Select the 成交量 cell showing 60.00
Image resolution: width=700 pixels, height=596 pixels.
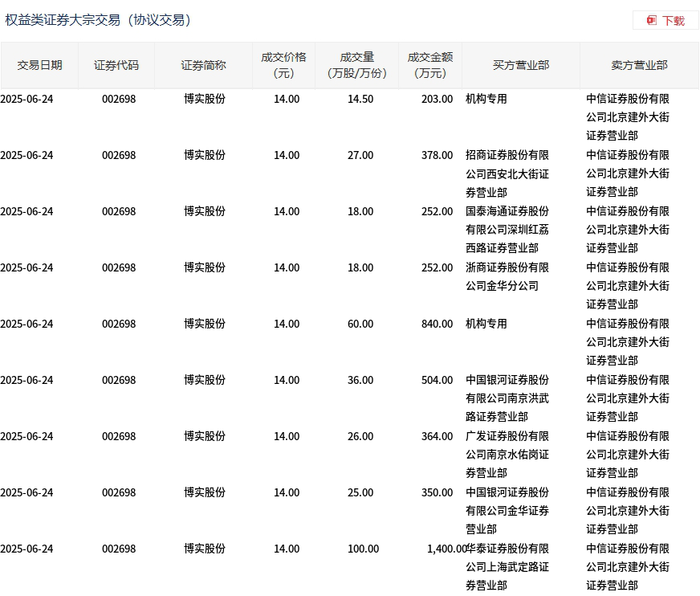360,324
